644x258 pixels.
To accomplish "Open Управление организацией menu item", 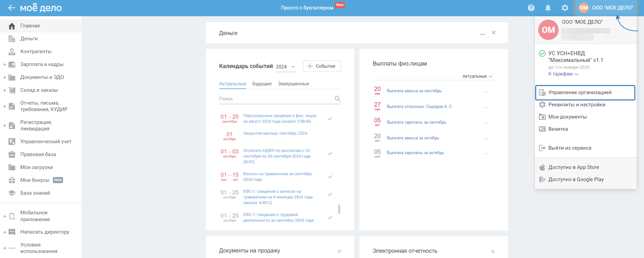I will click(x=585, y=93).
